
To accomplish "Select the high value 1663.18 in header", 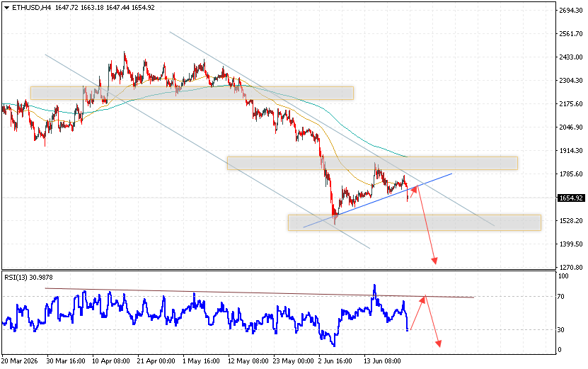I will tap(92, 8).
